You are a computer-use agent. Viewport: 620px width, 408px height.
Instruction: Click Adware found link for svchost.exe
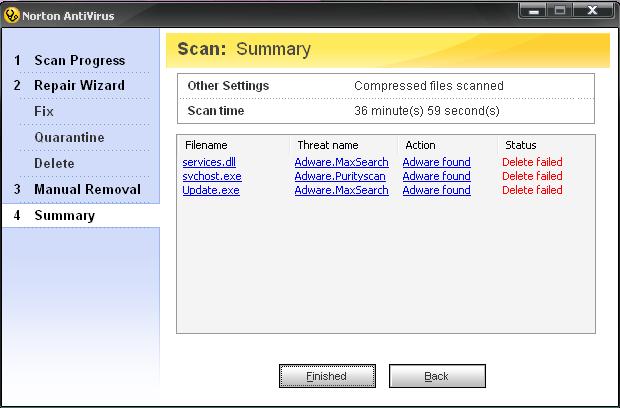(437, 176)
